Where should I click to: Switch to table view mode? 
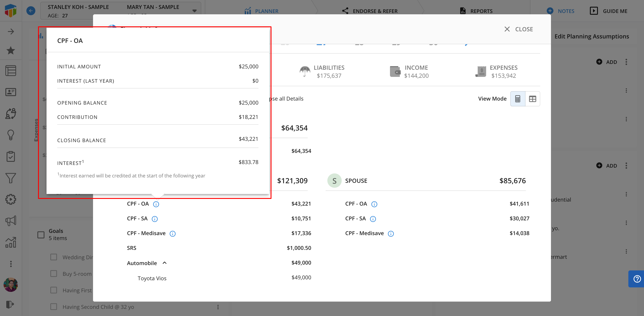(532, 99)
